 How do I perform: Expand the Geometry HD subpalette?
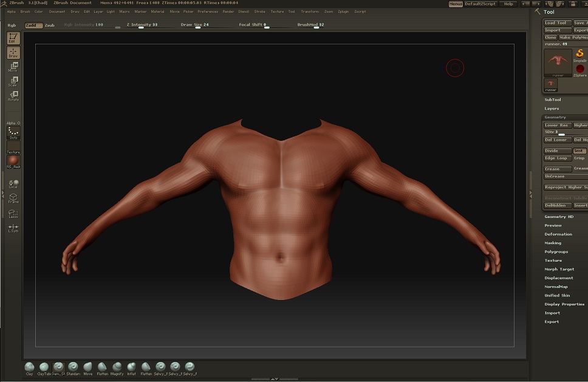[559, 217]
